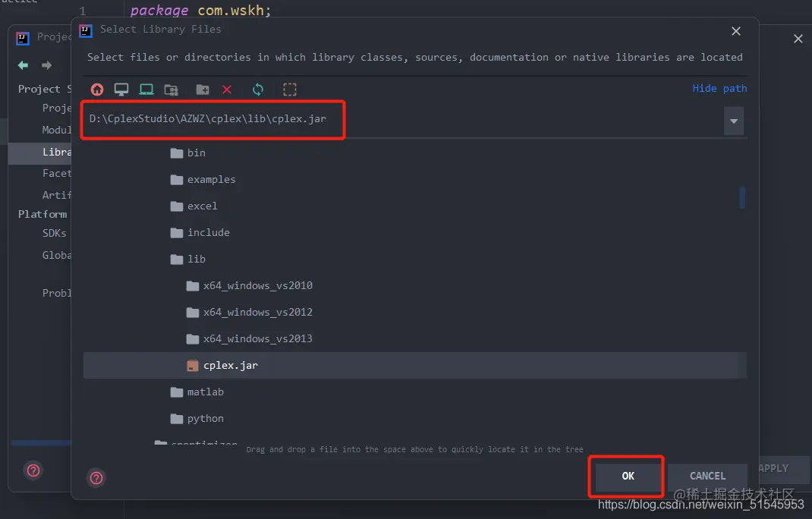Screen dimensions: 812x519
Task: Open Artifacts item in Project Structure
Action: (x=56, y=195)
